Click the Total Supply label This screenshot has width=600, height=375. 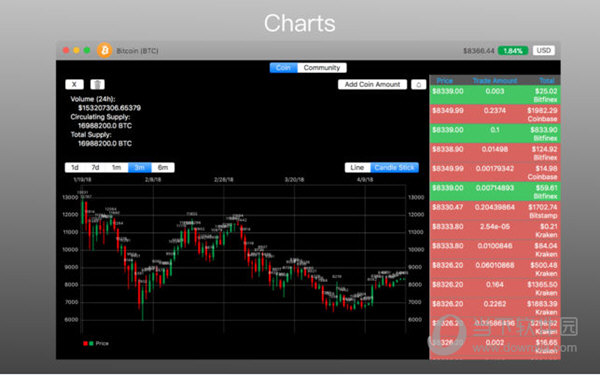coord(91,135)
